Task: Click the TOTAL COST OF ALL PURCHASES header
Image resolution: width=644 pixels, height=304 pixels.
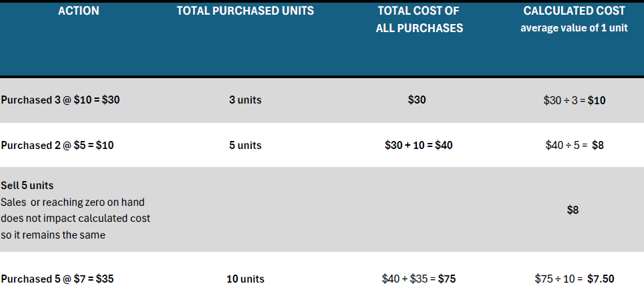Action: 419,19
